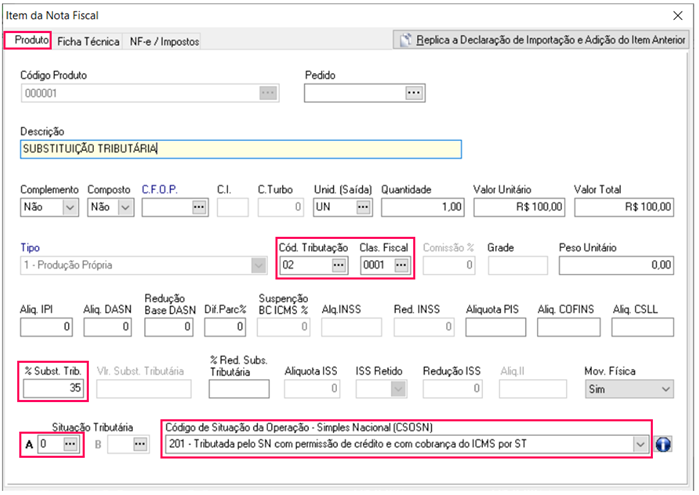Click the blue info icon beside CSOSN
The image size is (699, 495).
point(663,444)
